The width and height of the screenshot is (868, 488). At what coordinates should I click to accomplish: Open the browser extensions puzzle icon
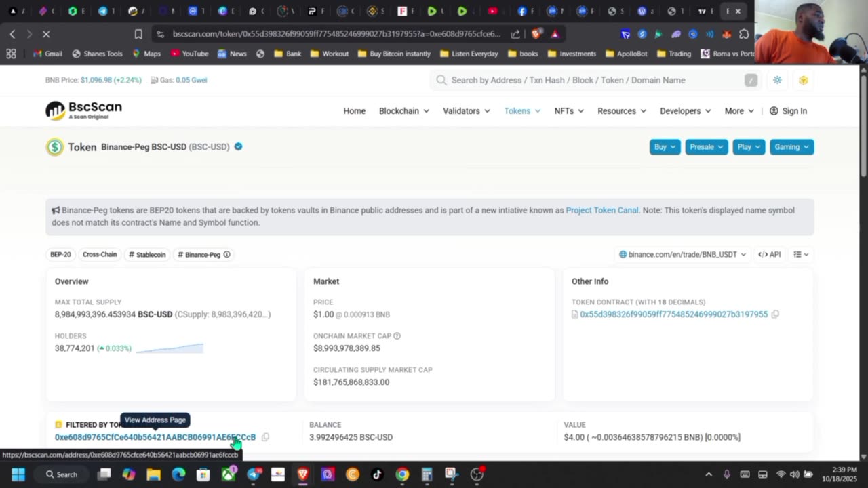point(744,34)
